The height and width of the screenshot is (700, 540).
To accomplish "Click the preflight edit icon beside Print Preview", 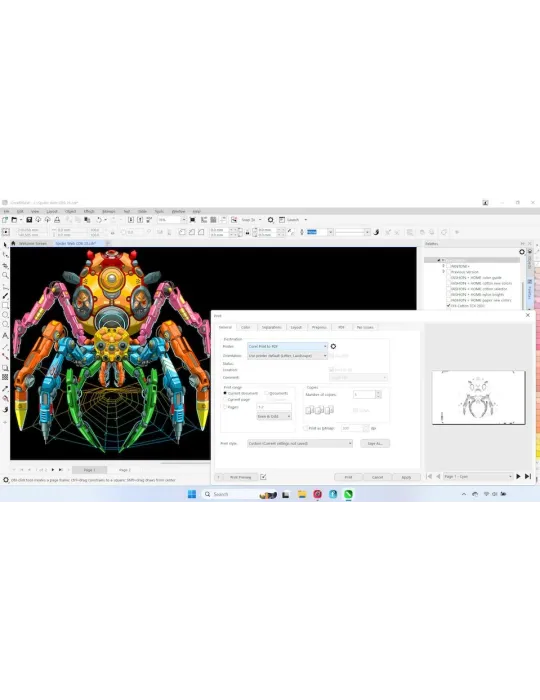I will tap(263, 477).
